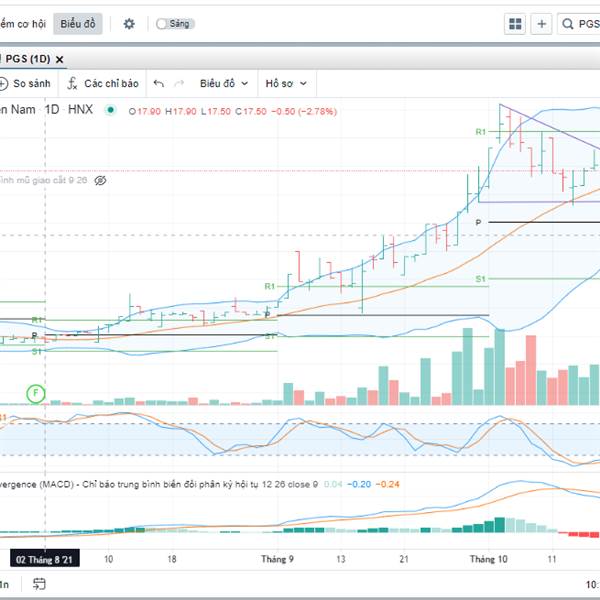Image resolution: width=600 pixels, height=600 pixels.
Task: Open Các chỉ báo indicators menu
Action: click(x=103, y=83)
